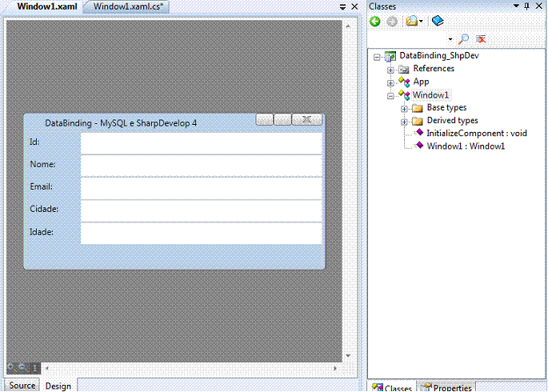Pin the Classes panel with the pushpin icon
Viewport: 548px width, 392px height.
tap(527, 6)
